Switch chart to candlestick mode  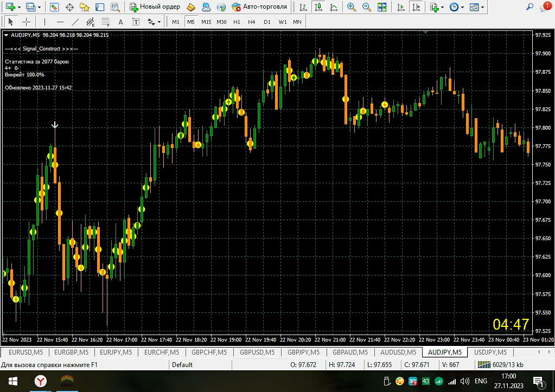pos(318,7)
